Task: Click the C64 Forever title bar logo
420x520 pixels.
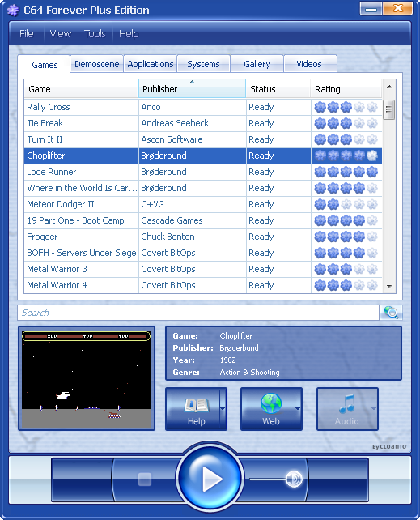Action: [x=13, y=11]
